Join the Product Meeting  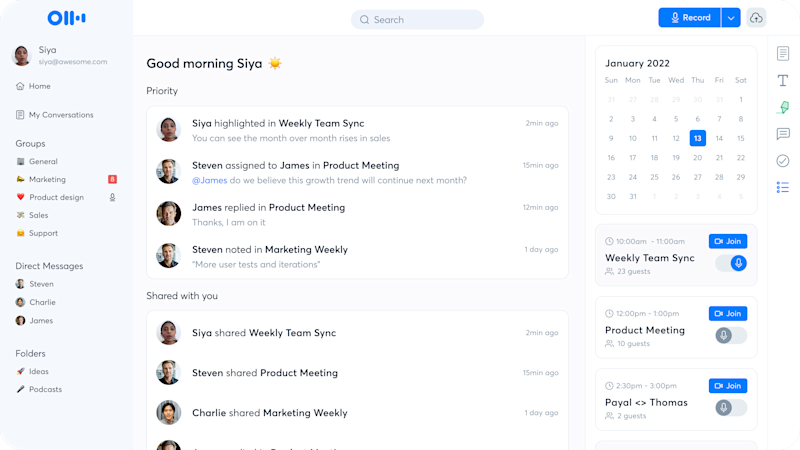click(x=728, y=313)
